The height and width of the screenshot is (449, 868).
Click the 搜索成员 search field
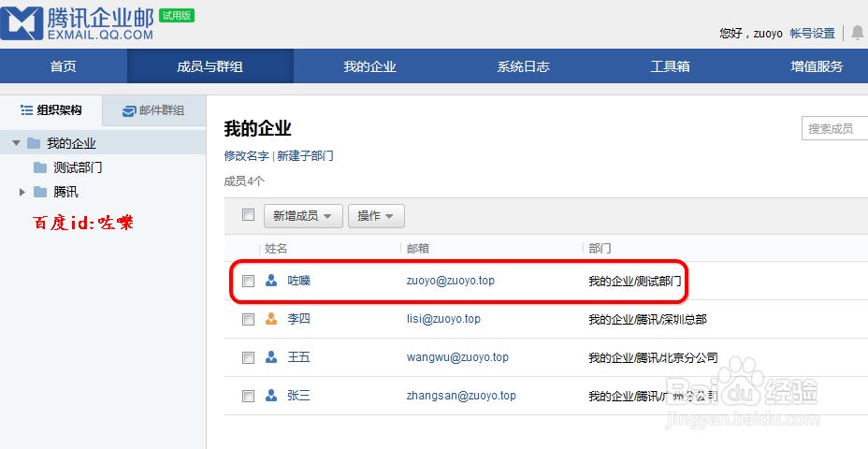click(834, 128)
